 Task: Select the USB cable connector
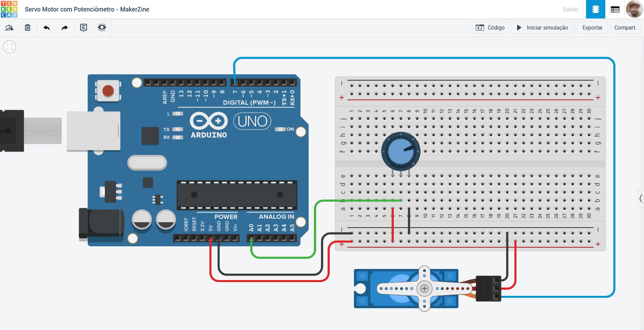pos(31,131)
